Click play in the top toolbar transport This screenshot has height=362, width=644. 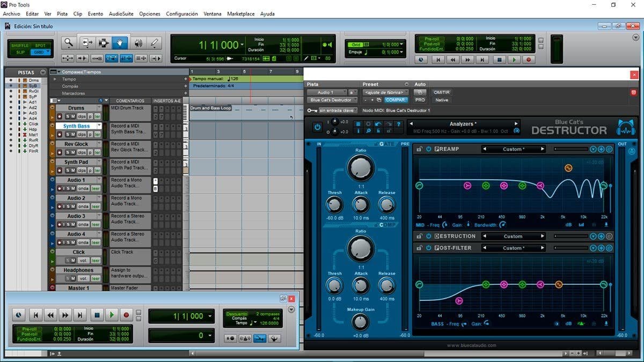tap(514, 60)
